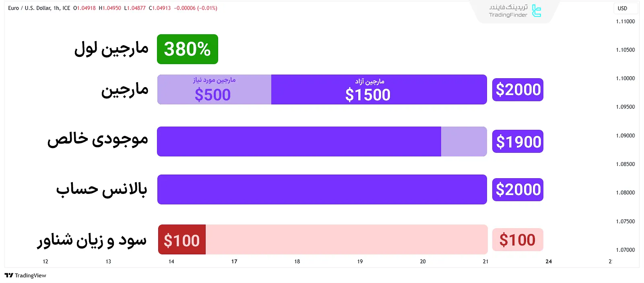The height and width of the screenshot is (283, 644).
Task: Click the $2000 badge beside the margin bar
Action: coord(518,89)
